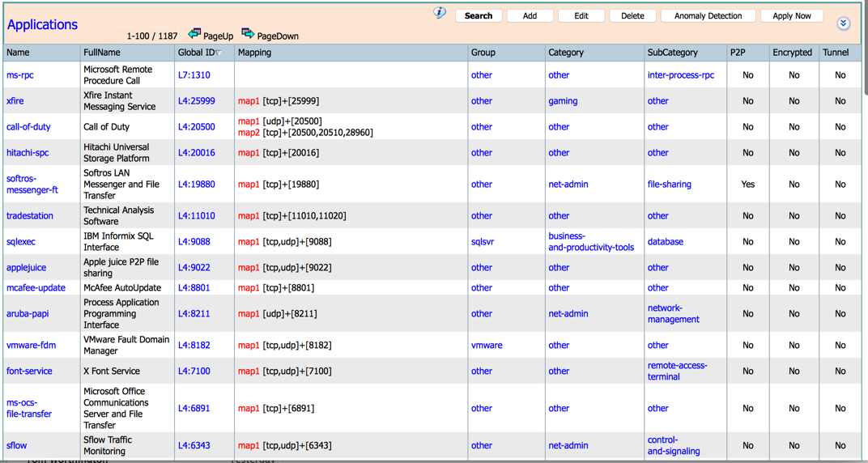Click the McAfee AutoUpdate full name
Viewport: 868px width, 463px height.
(122, 287)
